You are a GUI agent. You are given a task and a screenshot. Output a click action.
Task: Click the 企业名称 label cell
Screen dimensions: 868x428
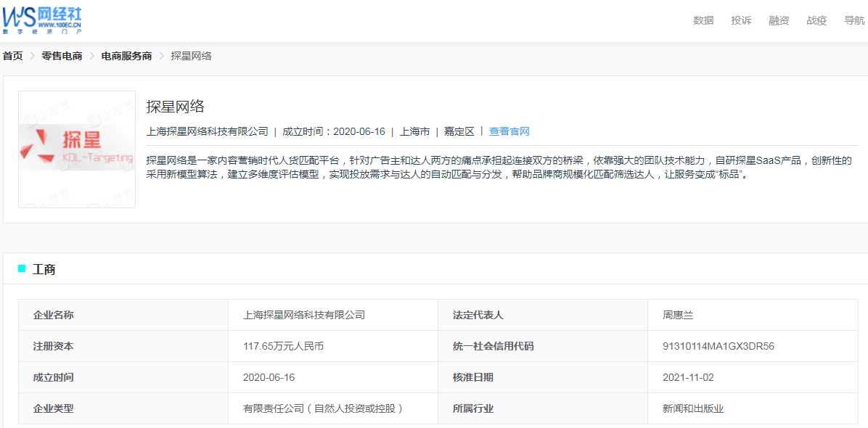123,315
